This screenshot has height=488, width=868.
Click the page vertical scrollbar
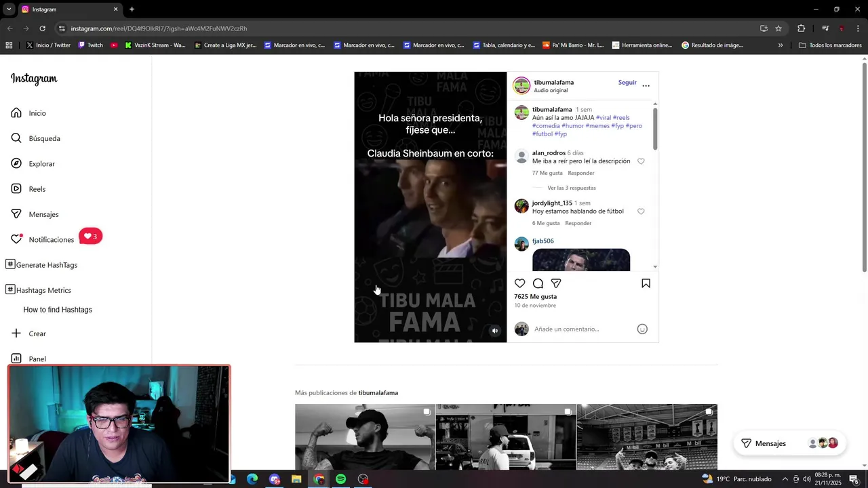[864, 167]
